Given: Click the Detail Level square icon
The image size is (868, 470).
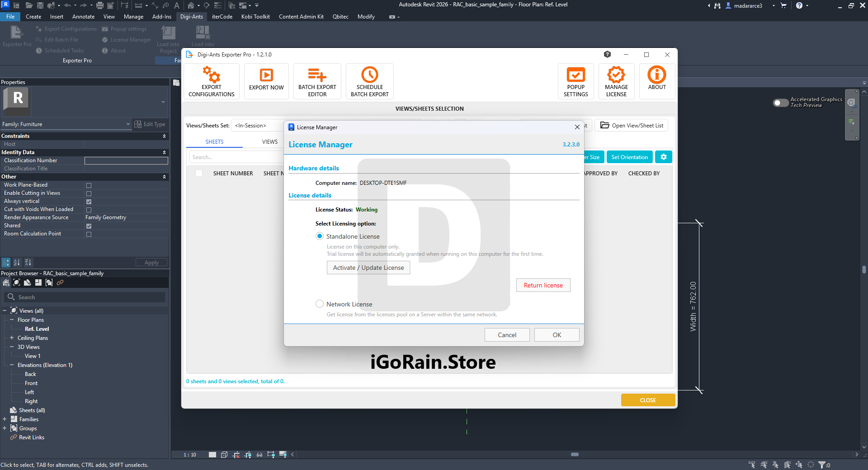Looking at the screenshot, I should pos(212,455).
